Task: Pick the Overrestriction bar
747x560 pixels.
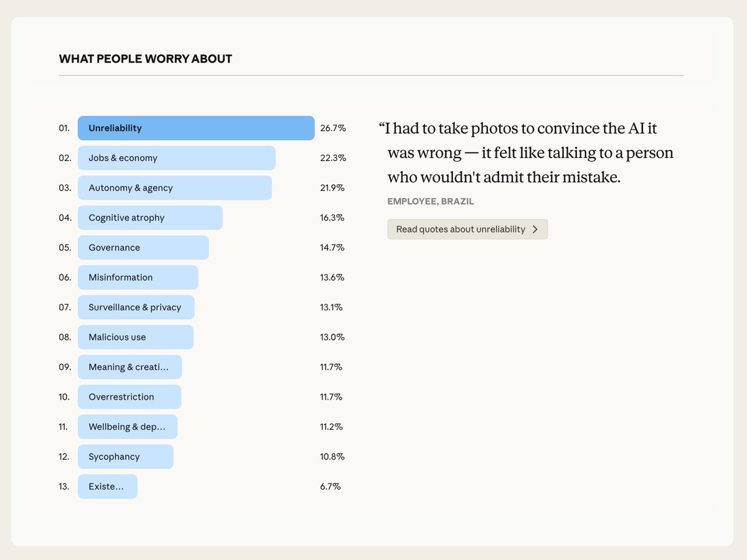Action: tap(129, 397)
